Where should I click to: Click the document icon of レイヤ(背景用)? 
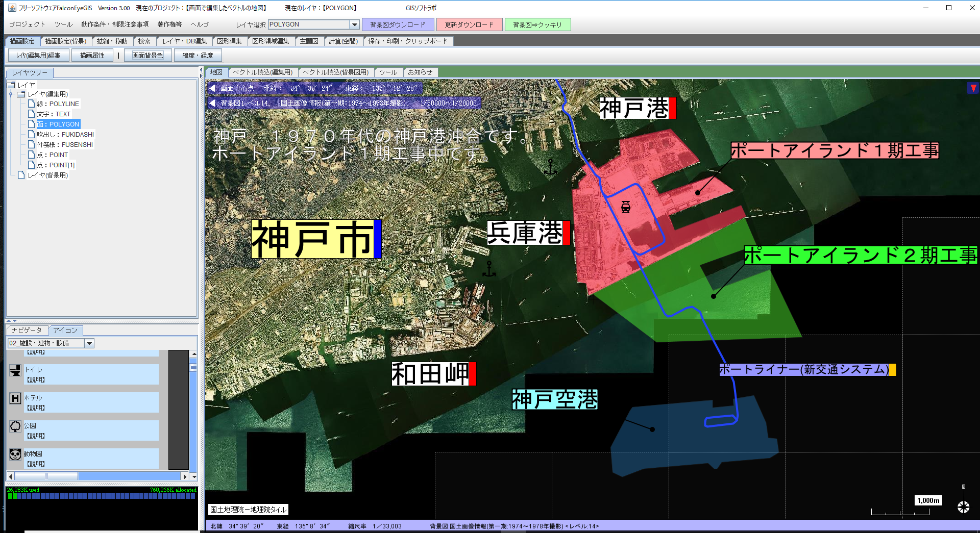[x=21, y=175]
